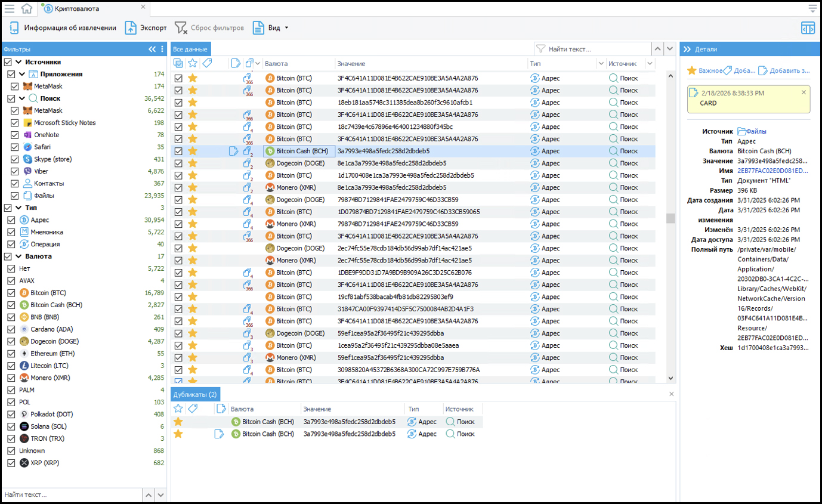Click the note column header in the main table
822x504 pixels.
click(235, 63)
